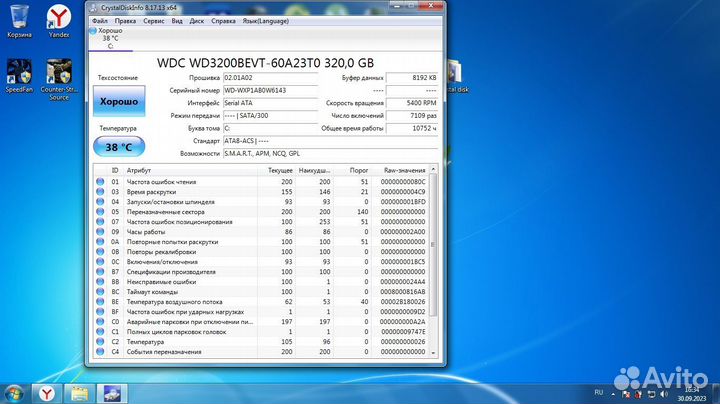The width and height of the screenshot is (720, 404).
Task: Click the 5400 RPM rotation speed field
Action: pyautogui.click(x=412, y=103)
